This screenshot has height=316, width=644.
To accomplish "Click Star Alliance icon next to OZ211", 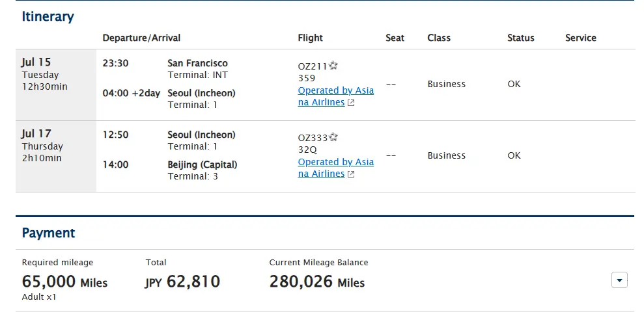I will (333, 66).
